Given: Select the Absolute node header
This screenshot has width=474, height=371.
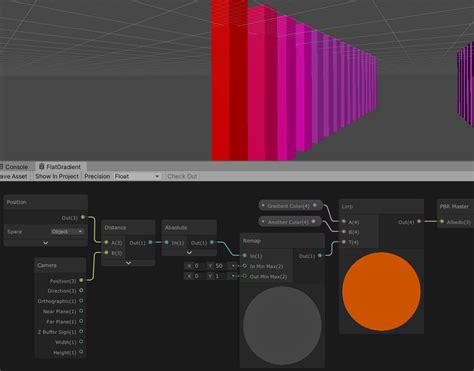Looking at the screenshot, I should [189, 228].
